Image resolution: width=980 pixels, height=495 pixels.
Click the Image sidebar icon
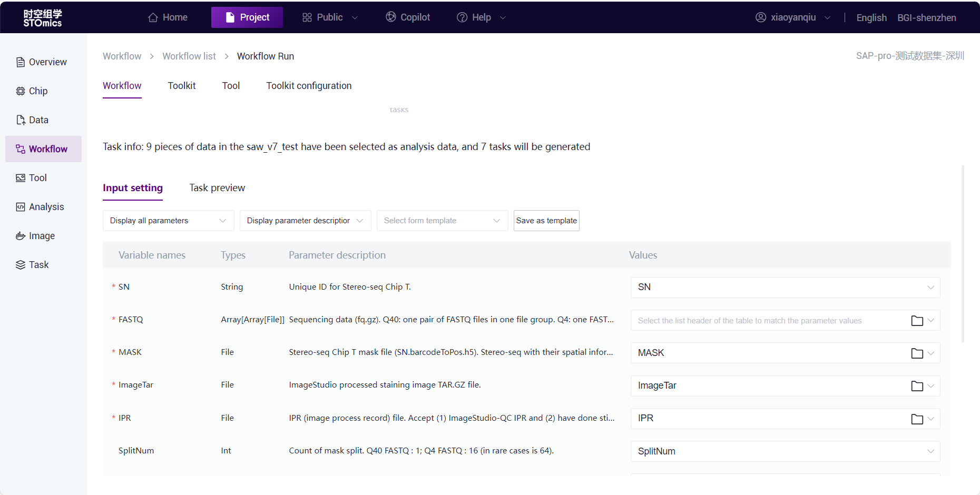tap(21, 236)
